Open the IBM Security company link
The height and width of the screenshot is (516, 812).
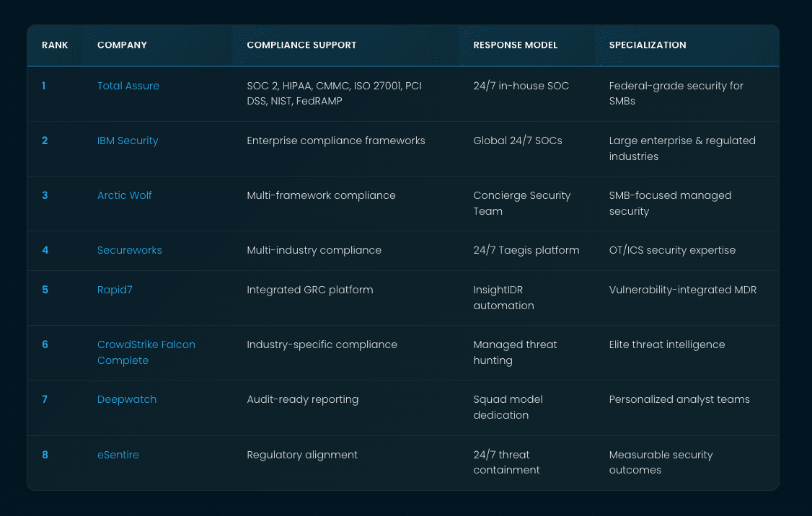pyautogui.click(x=128, y=141)
